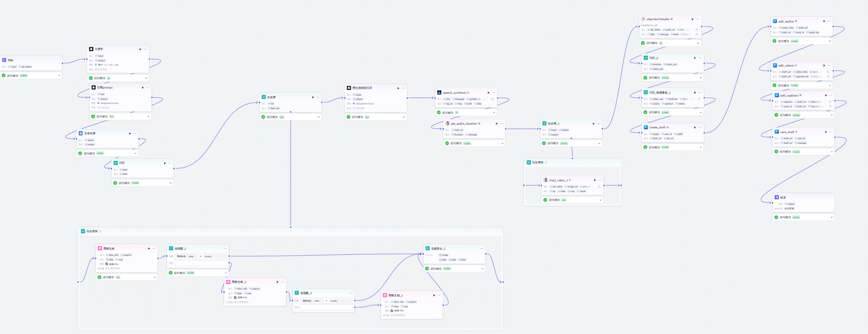Click the add_audios node icon

pos(775,21)
